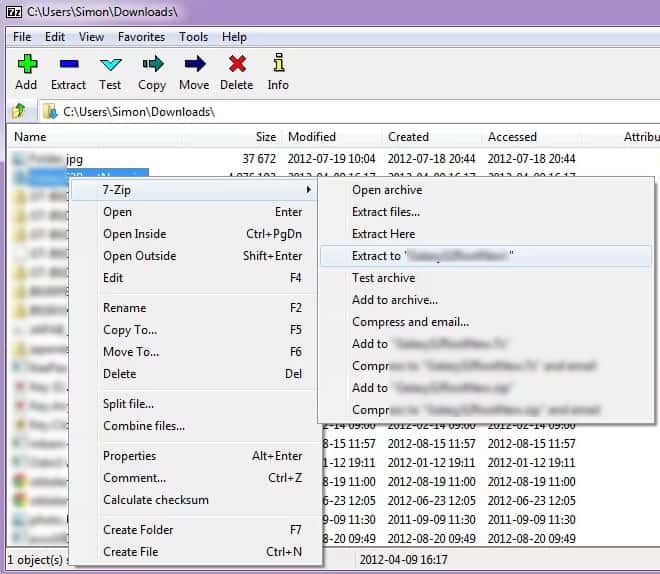
Task: Open the Help menu
Action: click(x=234, y=37)
